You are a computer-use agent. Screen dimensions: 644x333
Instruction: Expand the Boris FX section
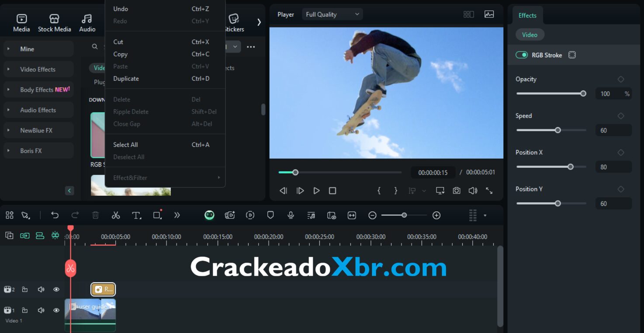click(38, 150)
